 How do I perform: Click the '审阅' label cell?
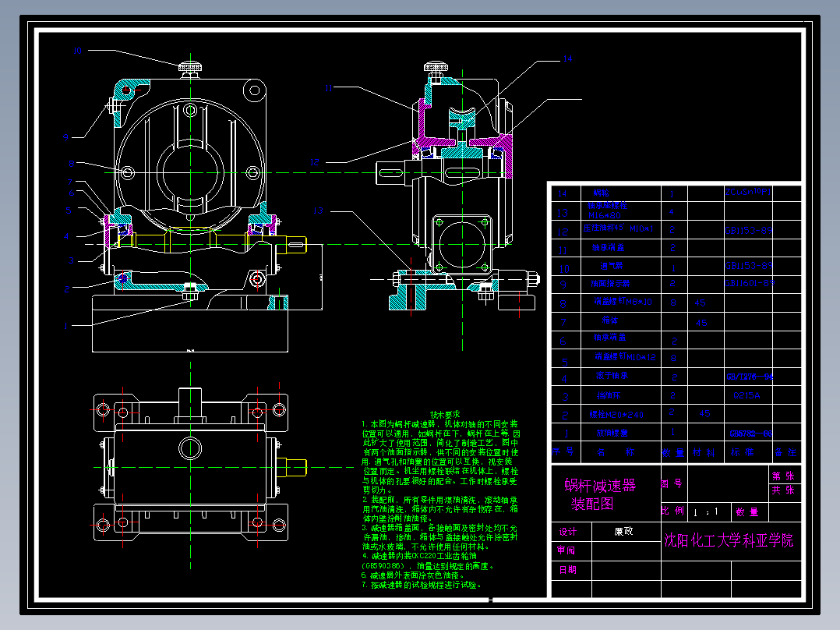(566, 550)
